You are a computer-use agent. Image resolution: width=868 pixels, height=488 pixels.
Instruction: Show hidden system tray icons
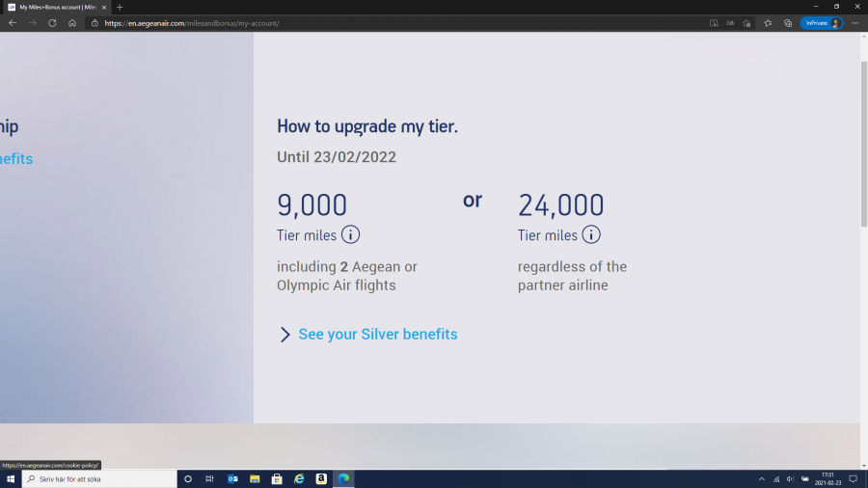[x=761, y=478]
